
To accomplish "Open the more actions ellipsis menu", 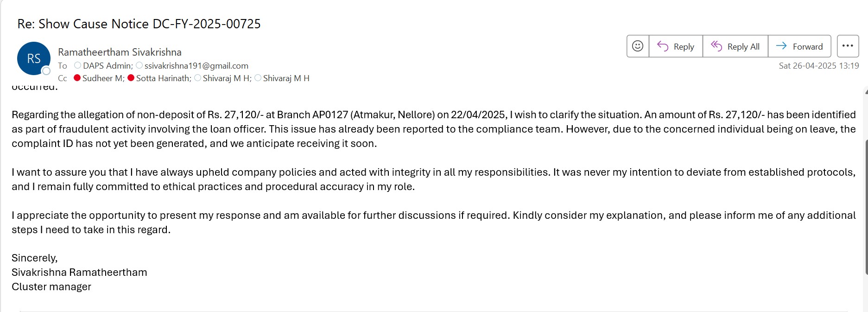I will coord(848,46).
